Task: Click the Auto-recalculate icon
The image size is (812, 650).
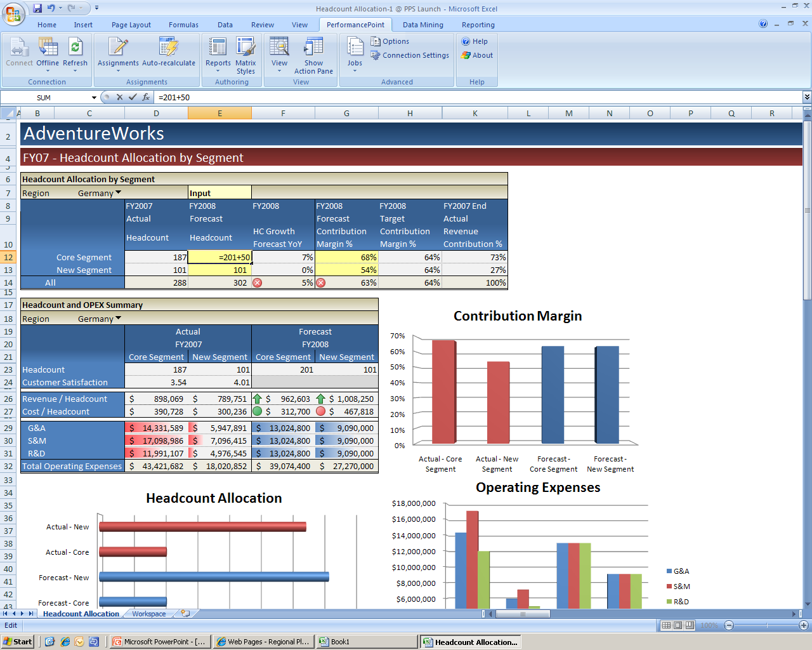Action: (169, 47)
